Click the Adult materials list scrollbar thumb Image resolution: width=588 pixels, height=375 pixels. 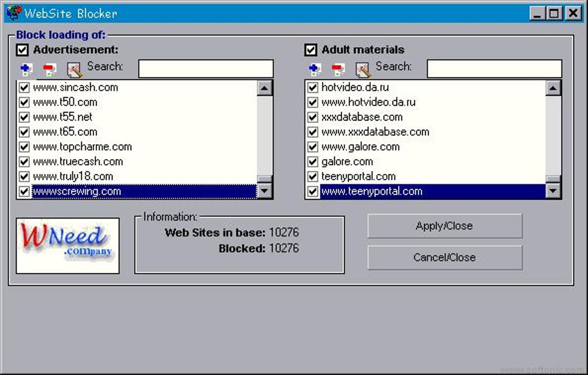point(553,179)
